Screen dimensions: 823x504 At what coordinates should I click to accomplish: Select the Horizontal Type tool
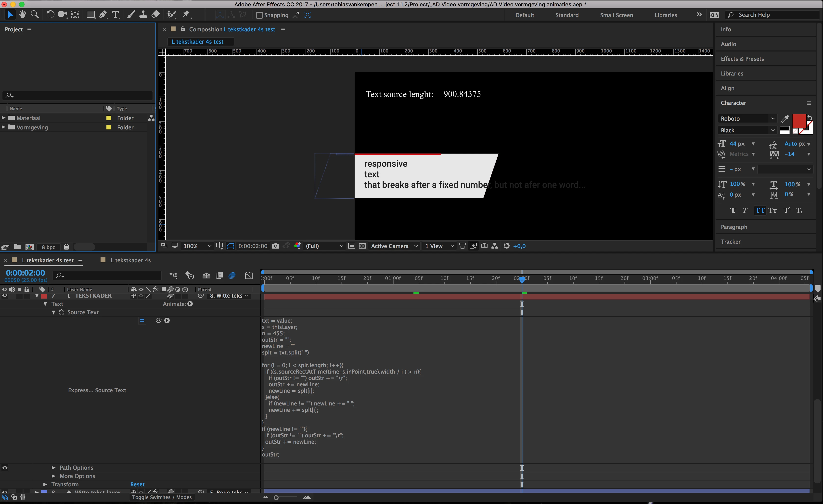[x=115, y=15]
